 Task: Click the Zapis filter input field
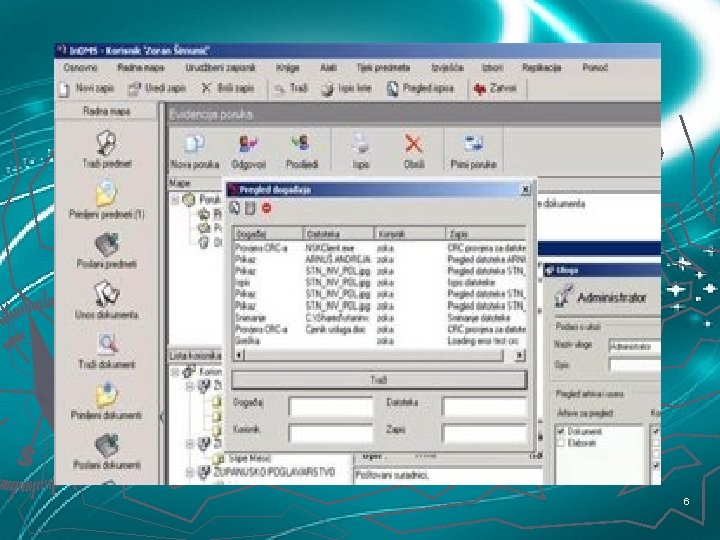(484, 433)
